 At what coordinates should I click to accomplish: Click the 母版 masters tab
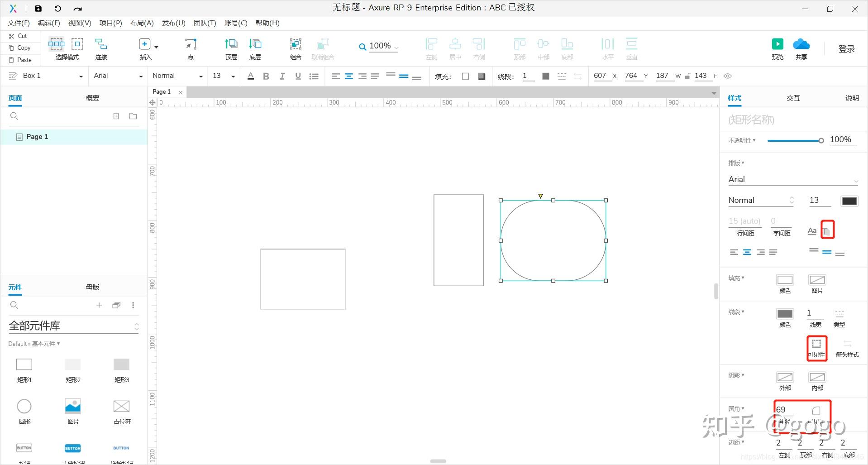coord(92,287)
